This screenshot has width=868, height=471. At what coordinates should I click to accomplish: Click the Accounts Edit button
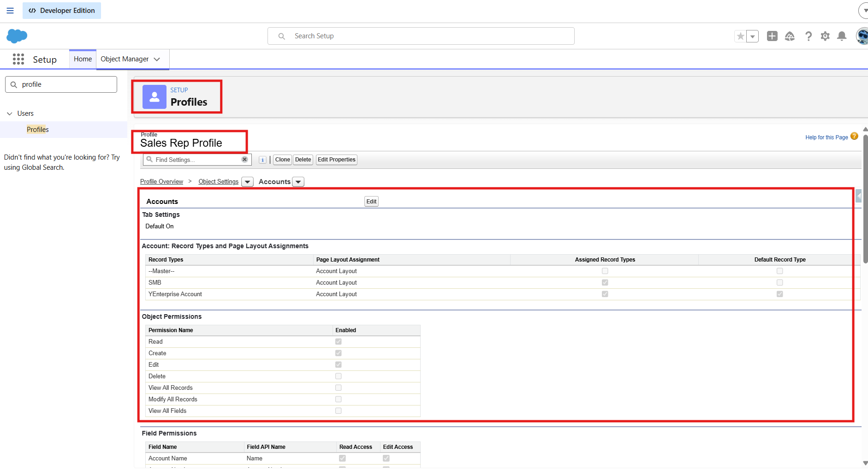(x=371, y=202)
